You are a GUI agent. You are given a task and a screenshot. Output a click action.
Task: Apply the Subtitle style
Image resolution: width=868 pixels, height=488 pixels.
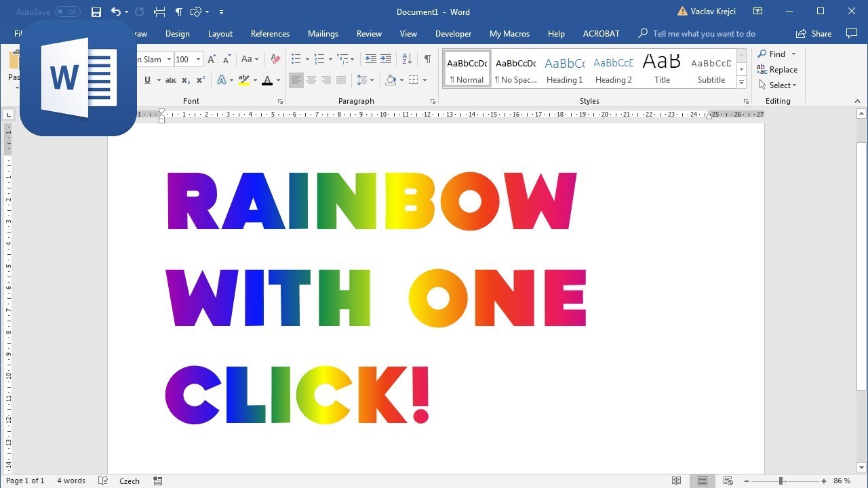pos(711,69)
